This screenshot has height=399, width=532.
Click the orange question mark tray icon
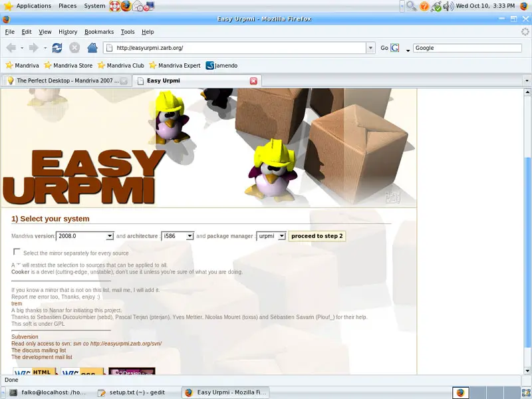[x=424, y=6]
